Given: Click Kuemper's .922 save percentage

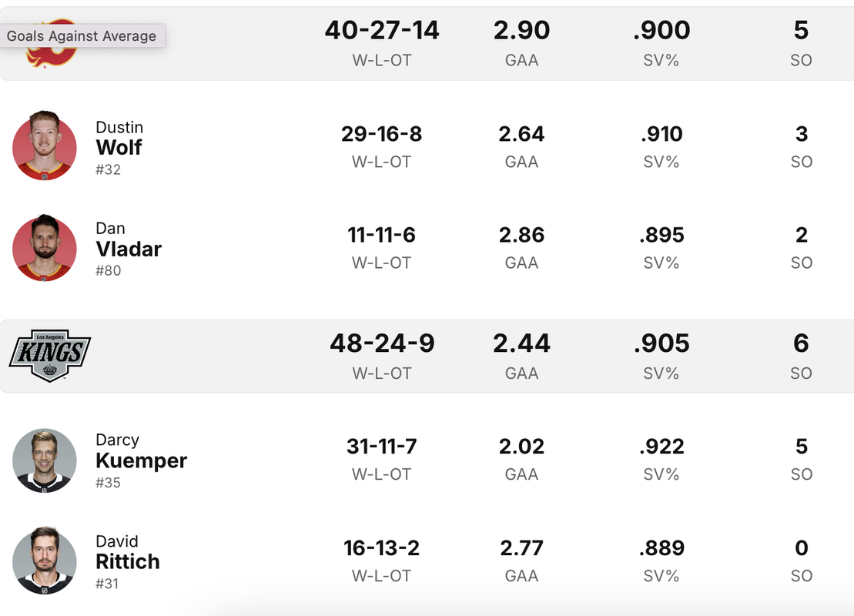Looking at the screenshot, I should coord(661,447).
